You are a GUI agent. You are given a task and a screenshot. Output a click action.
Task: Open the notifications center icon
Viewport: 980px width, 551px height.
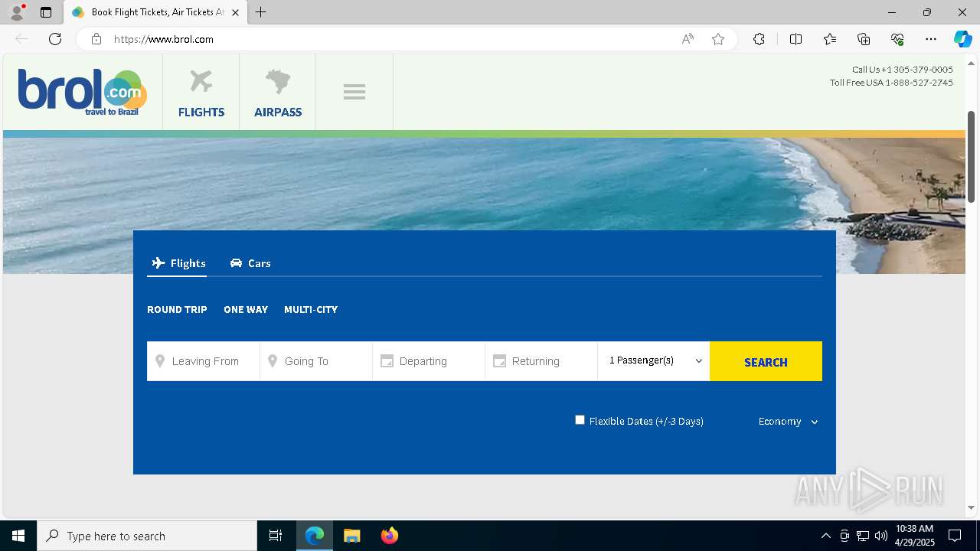(x=955, y=536)
